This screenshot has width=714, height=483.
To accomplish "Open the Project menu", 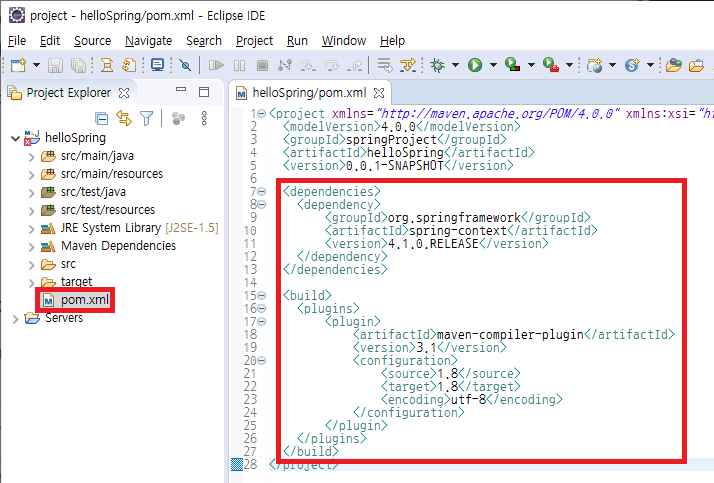I will pos(254,41).
